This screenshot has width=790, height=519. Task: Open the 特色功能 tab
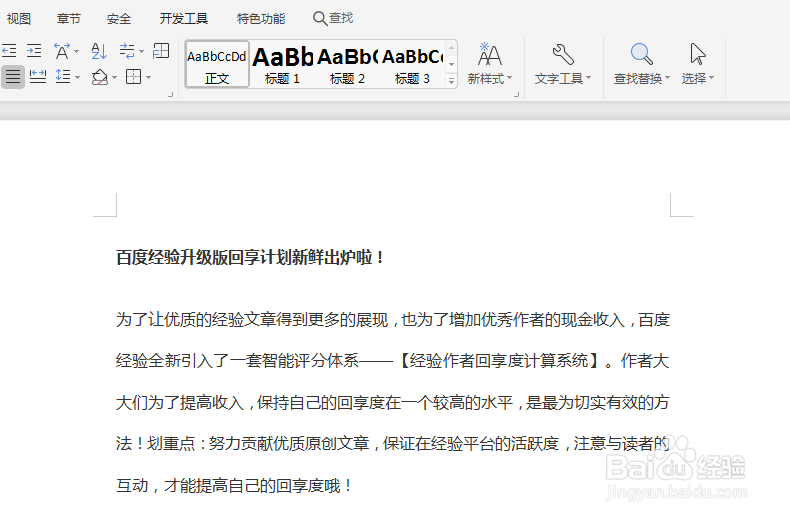tap(261, 19)
